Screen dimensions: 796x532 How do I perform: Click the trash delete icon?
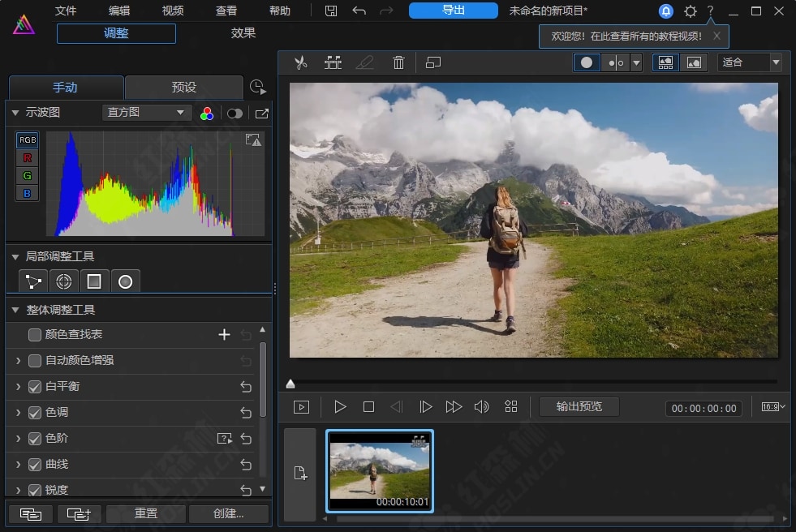click(x=398, y=62)
